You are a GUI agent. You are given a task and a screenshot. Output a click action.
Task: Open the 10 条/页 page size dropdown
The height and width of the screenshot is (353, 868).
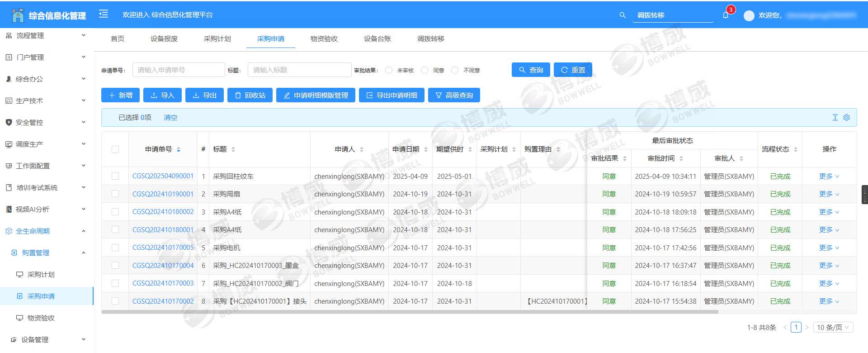pyautogui.click(x=833, y=327)
